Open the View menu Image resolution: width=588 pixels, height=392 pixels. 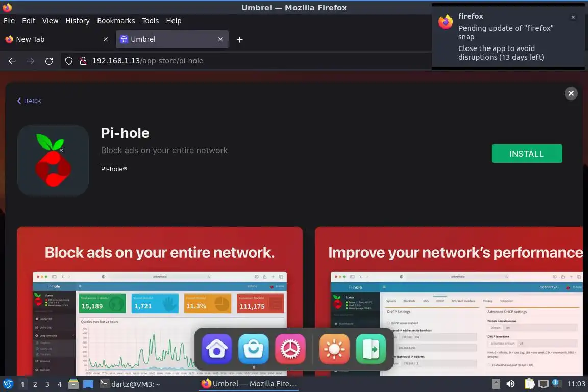click(50, 21)
